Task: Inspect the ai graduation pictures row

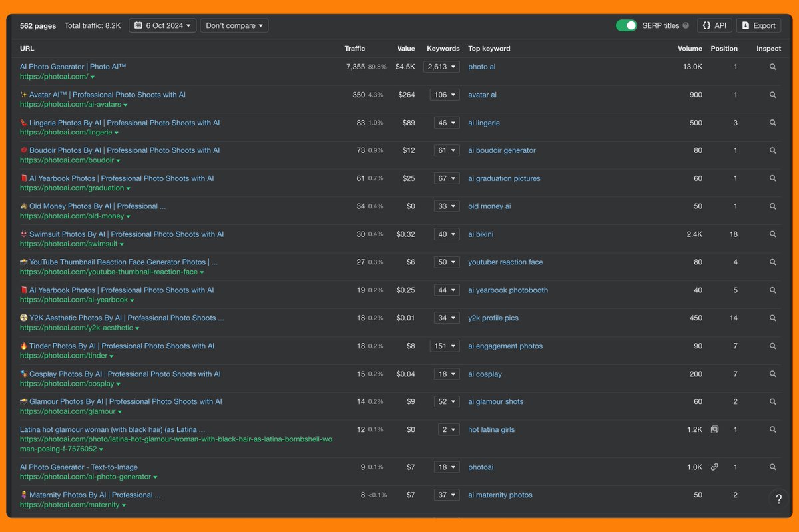Action: [x=772, y=178]
